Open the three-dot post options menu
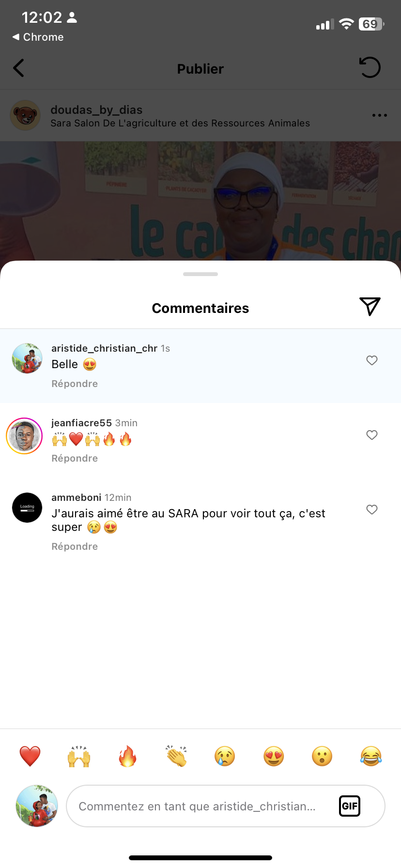 tap(379, 115)
